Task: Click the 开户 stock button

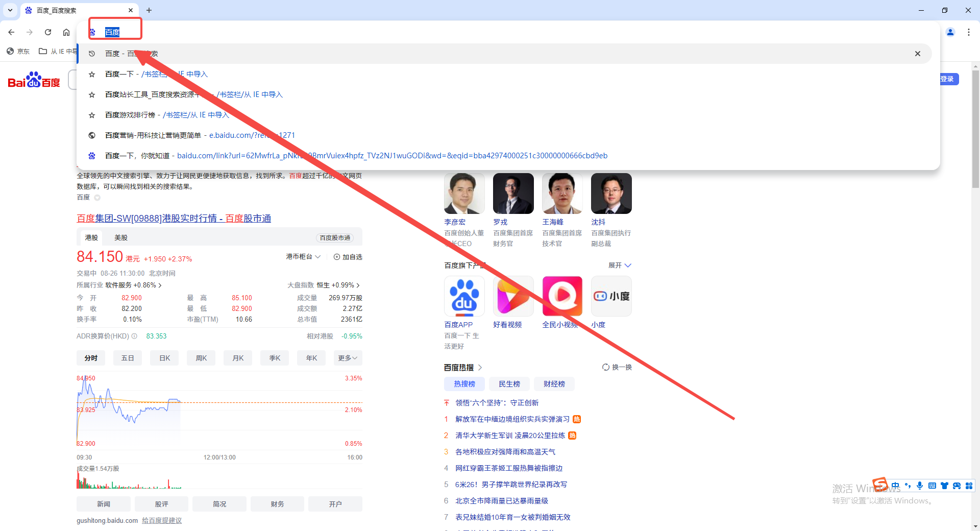Action: [x=335, y=504]
